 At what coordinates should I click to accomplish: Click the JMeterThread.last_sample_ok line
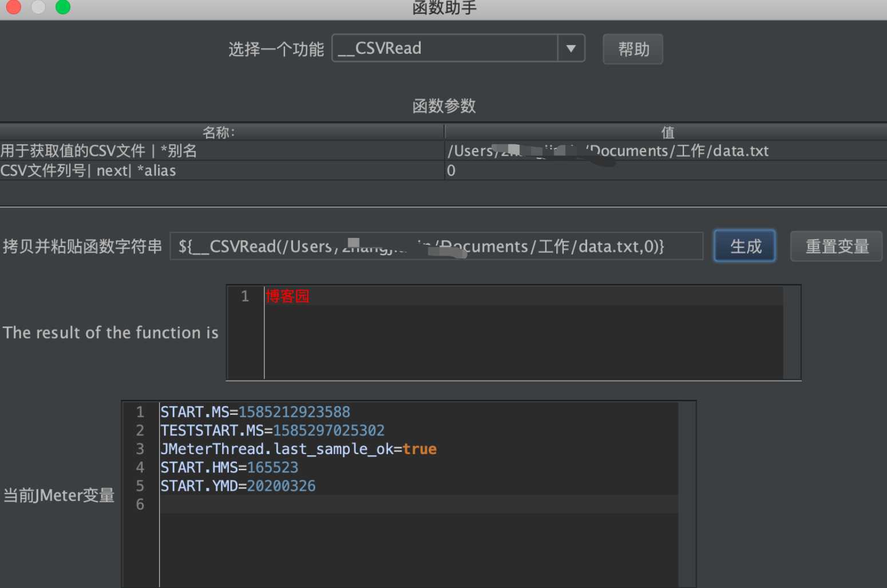point(298,449)
